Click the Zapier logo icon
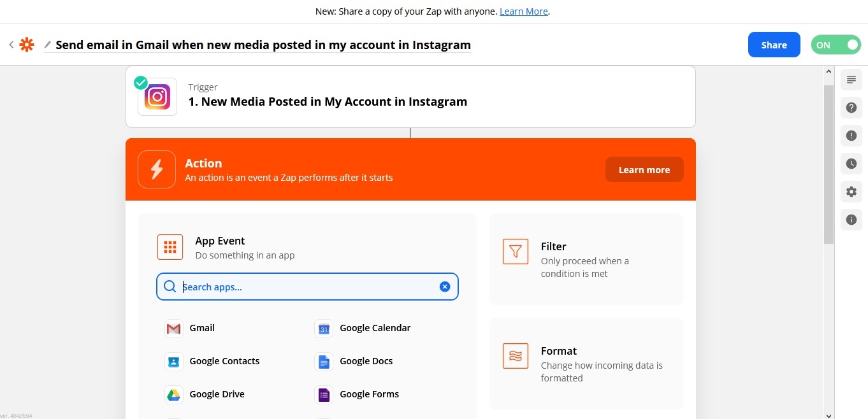 27,45
